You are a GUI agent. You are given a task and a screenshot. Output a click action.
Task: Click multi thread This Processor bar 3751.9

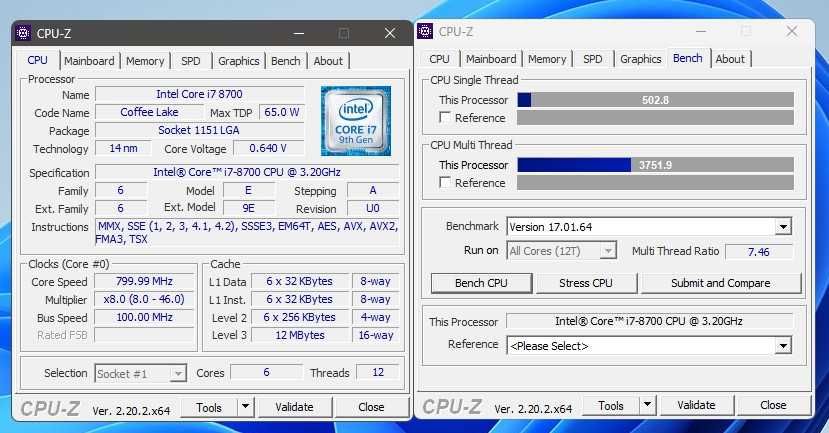(656, 165)
